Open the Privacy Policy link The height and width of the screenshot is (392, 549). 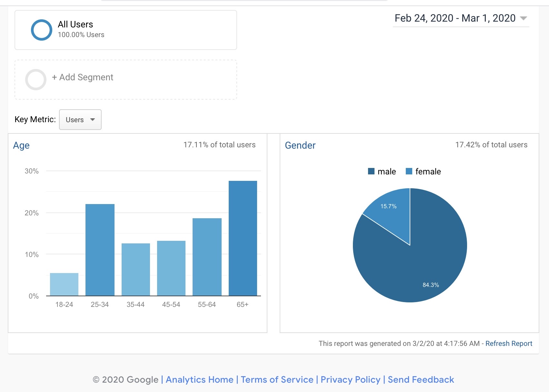coord(351,380)
